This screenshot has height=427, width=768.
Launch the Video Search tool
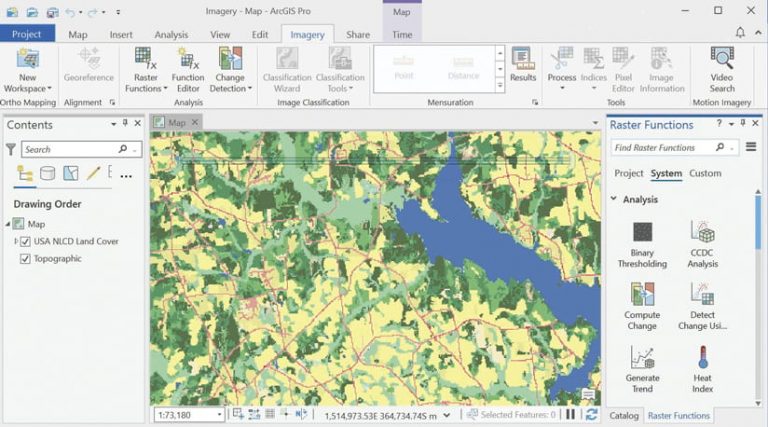[x=722, y=70]
